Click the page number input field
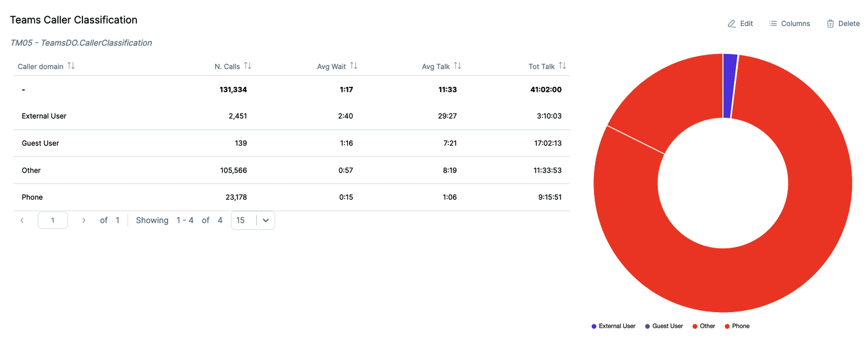This screenshot has width=868, height=345. click(53, 220)
